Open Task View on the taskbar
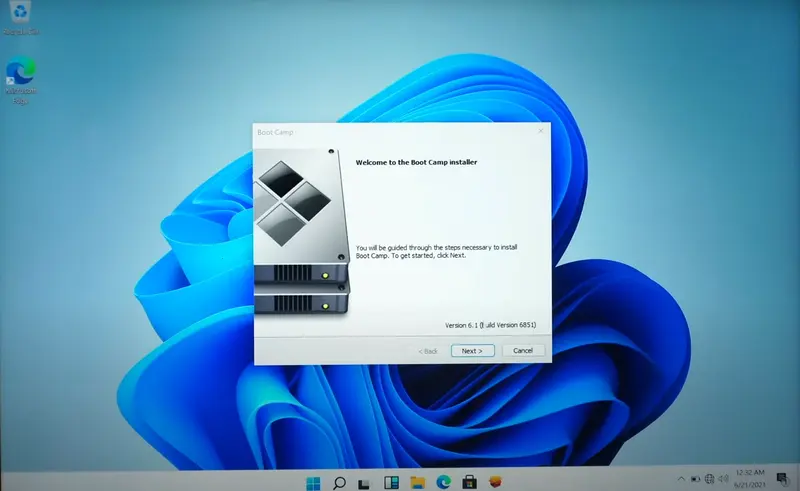The height and width of the screenshot is (491, 800). [x=364, y=483]
